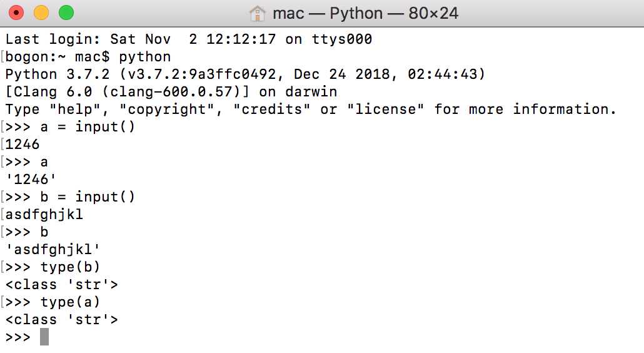Close the terminal with the red button
The width and height of the screenshot is (644, 353).
tap(16, 13)
